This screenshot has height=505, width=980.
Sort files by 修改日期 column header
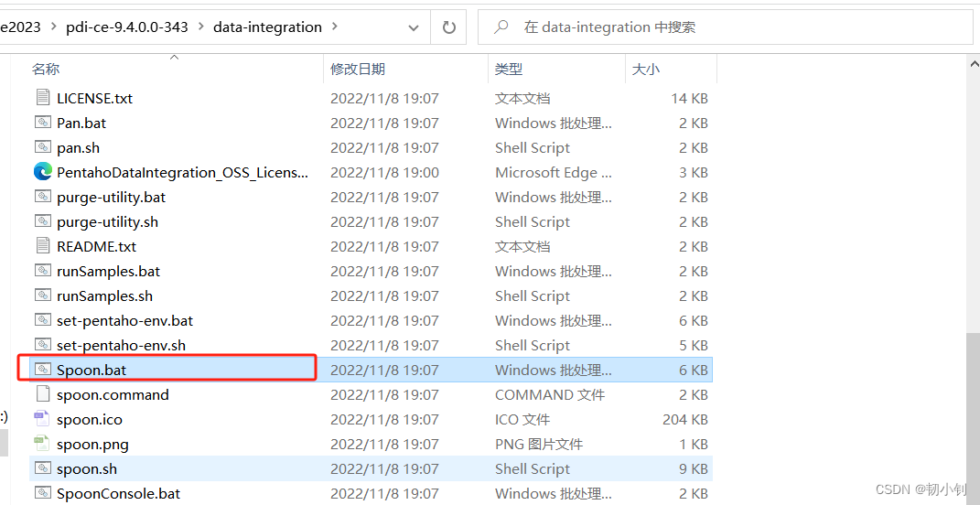(358, 70)
